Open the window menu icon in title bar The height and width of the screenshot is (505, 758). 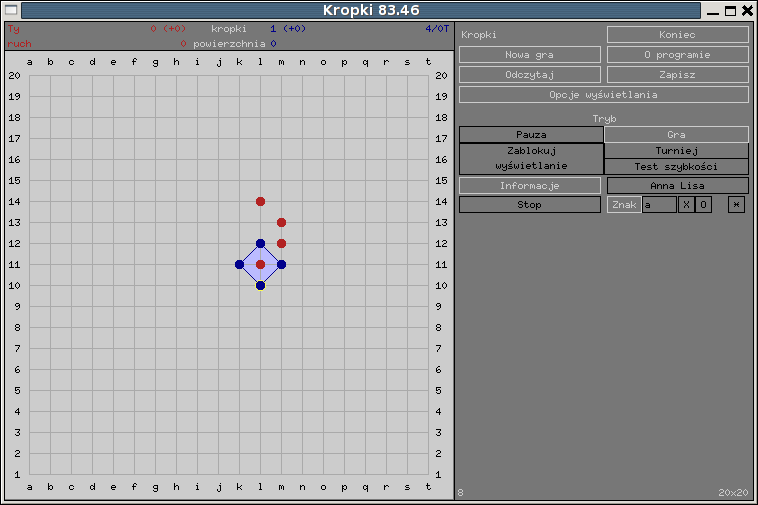coord(11,11)
